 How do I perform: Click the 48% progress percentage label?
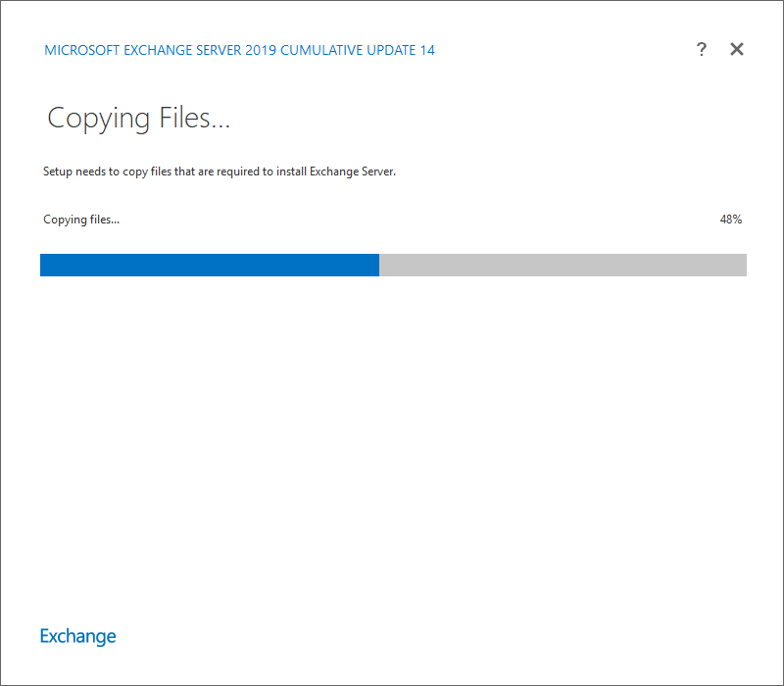tap(730, 220)
